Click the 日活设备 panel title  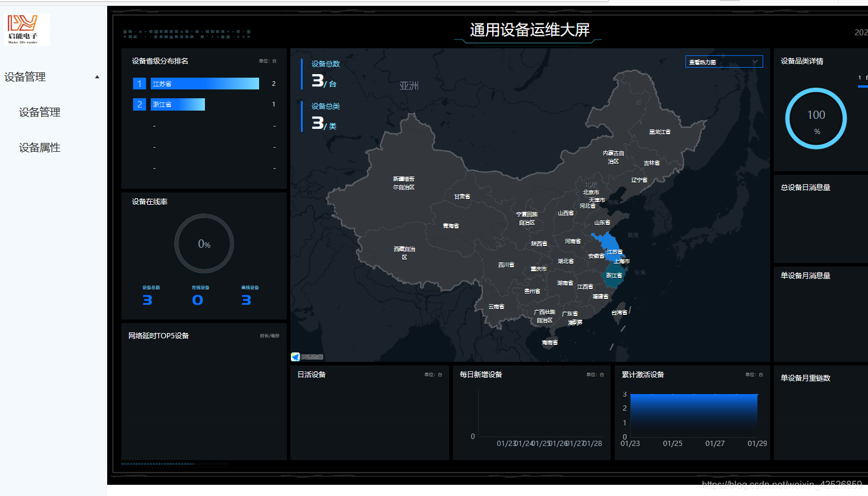pyautogui.click(x=312, y=375)
